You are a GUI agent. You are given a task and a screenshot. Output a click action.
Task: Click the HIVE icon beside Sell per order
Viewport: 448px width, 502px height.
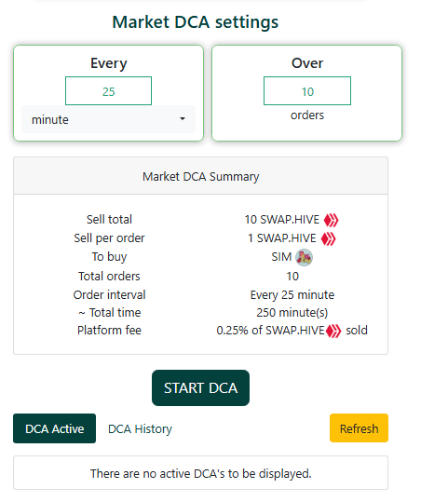click(328, 238)
